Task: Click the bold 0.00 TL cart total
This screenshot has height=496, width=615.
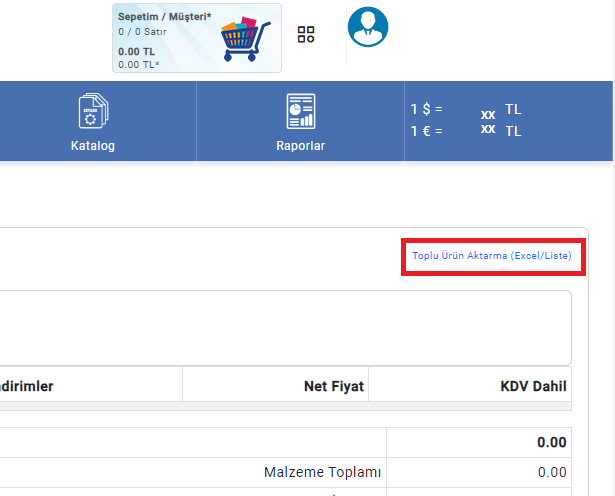Action: click(x=137, y=51)
